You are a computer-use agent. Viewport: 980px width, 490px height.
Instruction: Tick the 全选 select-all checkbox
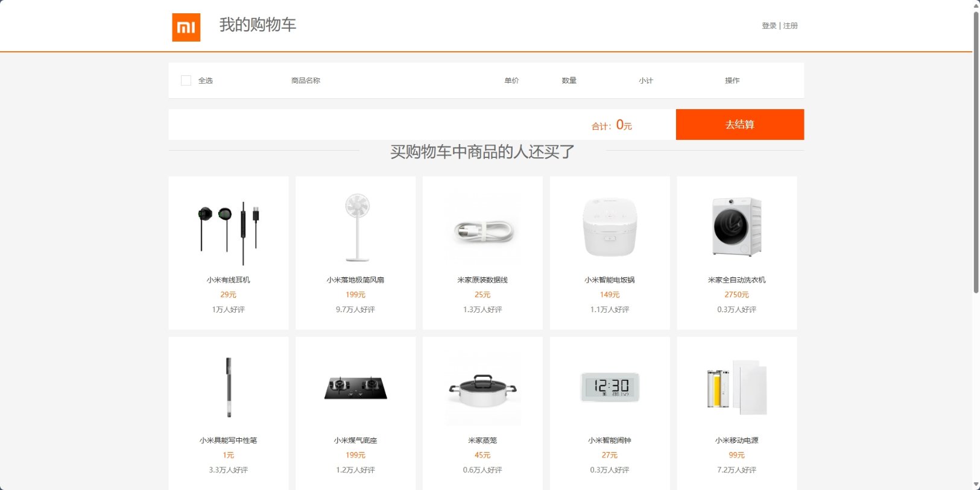(x=186, y=80)
